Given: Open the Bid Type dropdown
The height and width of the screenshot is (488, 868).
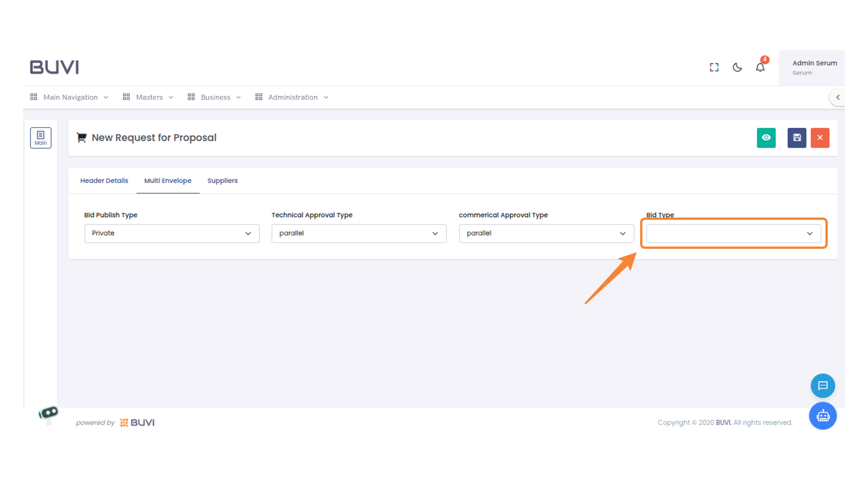Looking at the screenshot, I should click(733, 233).
